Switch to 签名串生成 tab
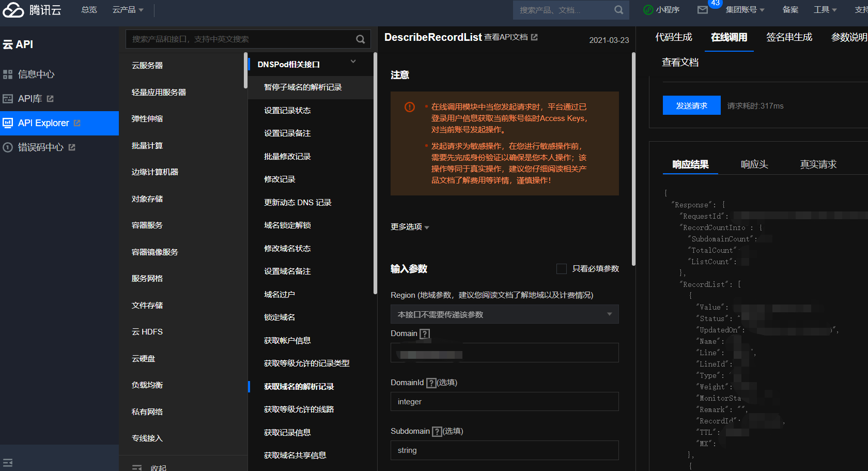 789,37
